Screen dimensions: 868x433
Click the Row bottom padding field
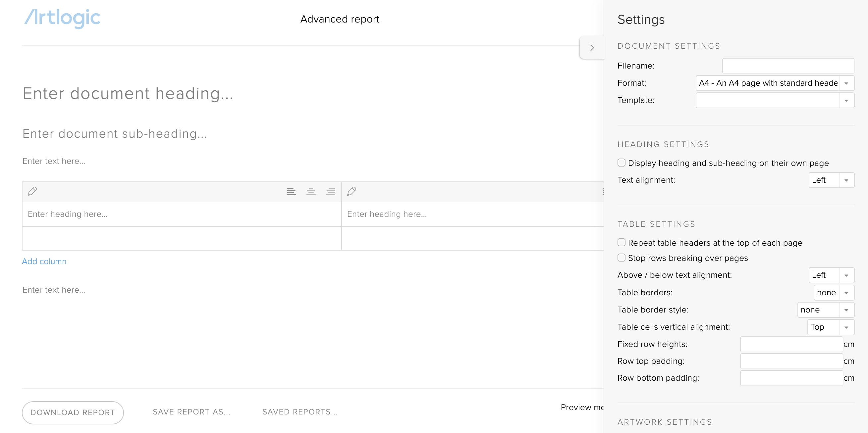pos(791,378)
